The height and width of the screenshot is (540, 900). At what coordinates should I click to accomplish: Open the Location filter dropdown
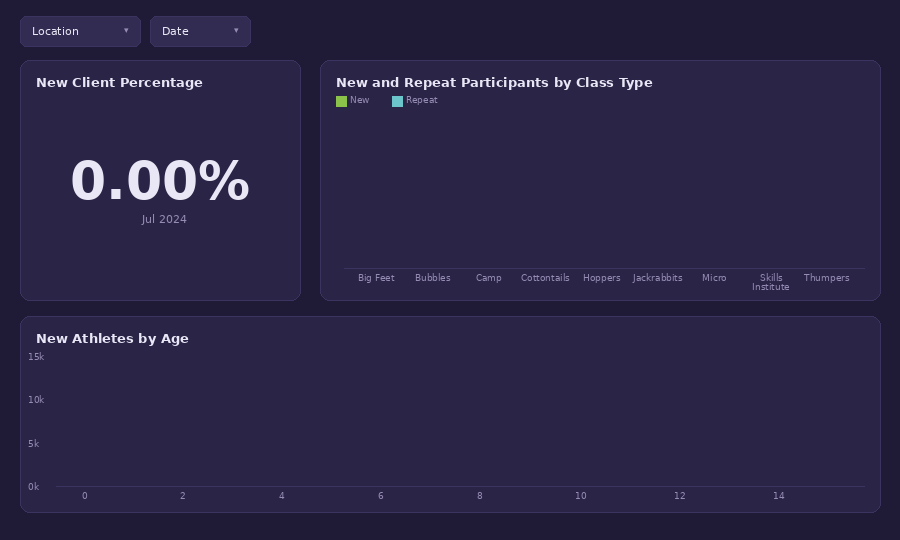click(80, 32)
